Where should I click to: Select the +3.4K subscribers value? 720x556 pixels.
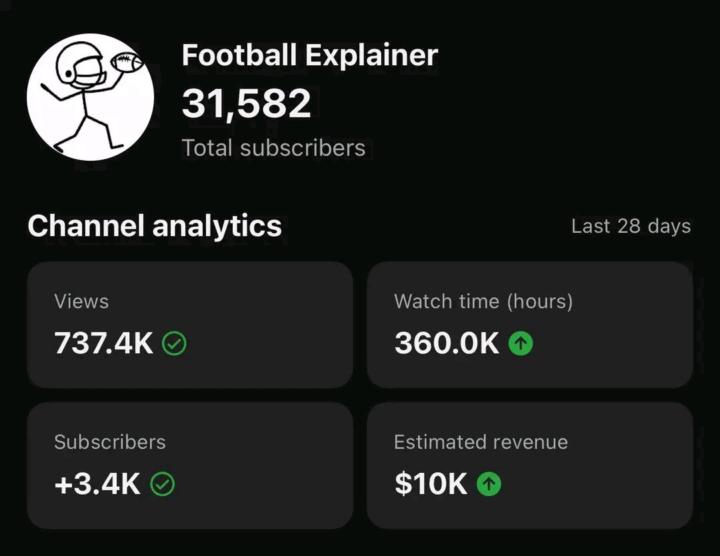coord(97,485)
